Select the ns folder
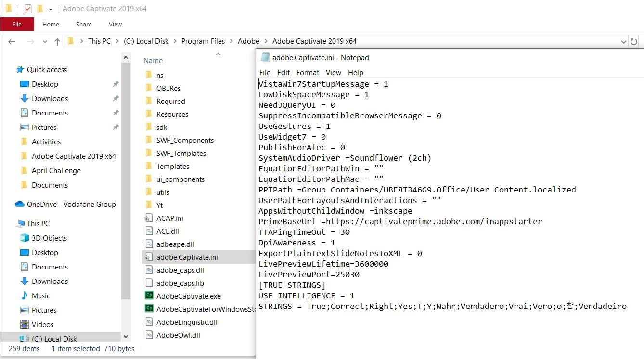This screenshot has width=644, height=359. pos(160,76)
